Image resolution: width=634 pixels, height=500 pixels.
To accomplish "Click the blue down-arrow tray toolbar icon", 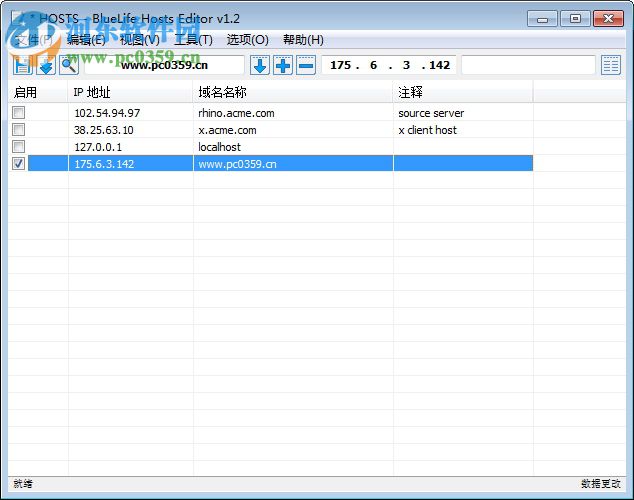I will pos(46,65).
